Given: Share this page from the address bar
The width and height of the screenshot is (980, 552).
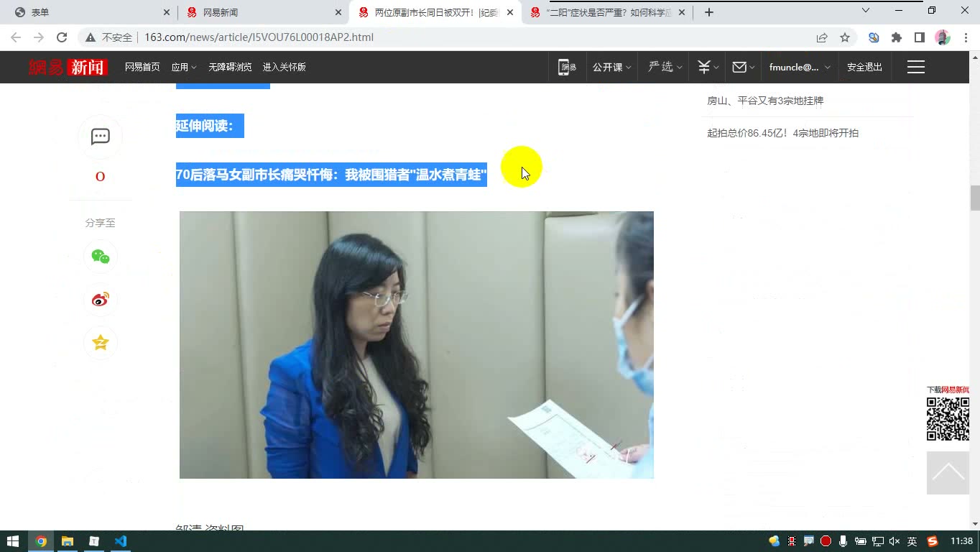Looking at the screenshot, I should (x=822, y=37).
